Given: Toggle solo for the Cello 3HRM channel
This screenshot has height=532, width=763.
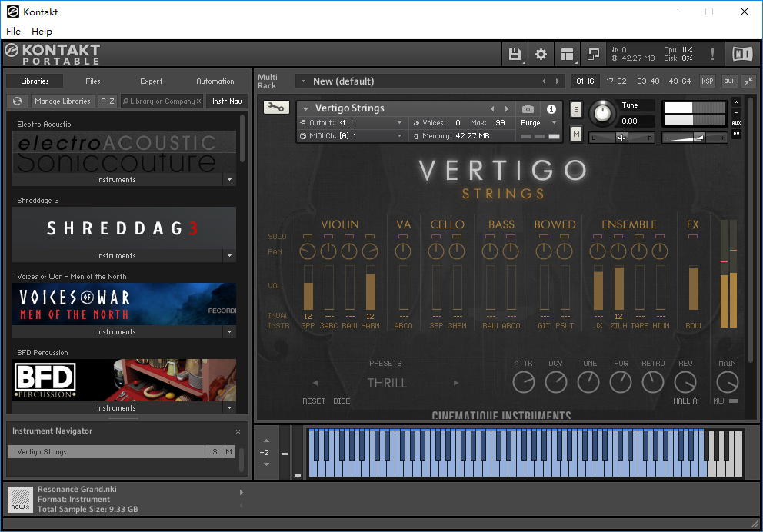Looking at the screenshot, I should (457, 236).
